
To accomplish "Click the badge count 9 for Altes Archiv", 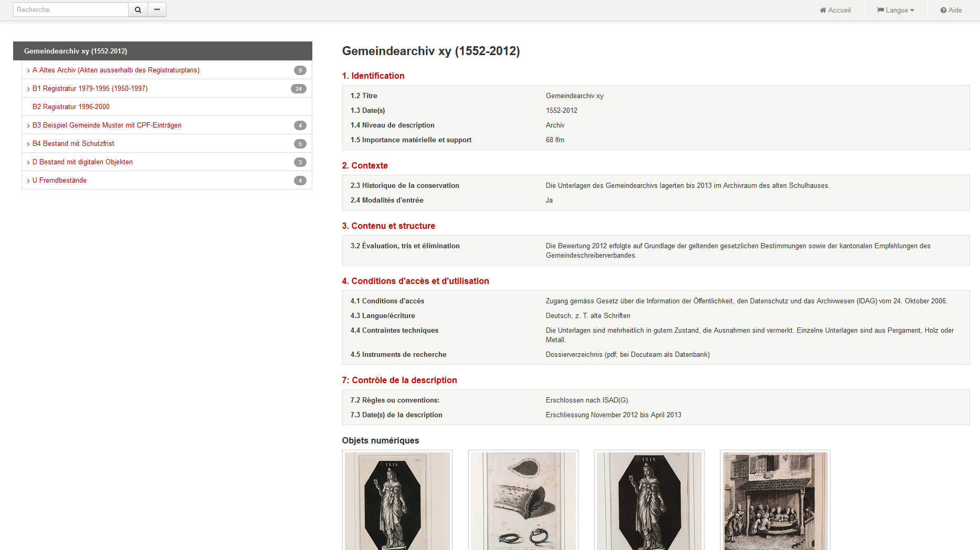I will tap(300, 70).
